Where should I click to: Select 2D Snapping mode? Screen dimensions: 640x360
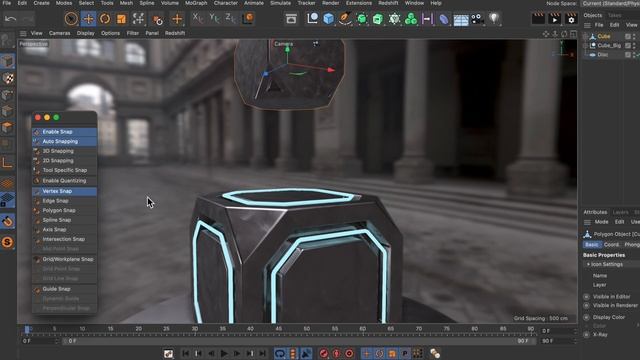(64, 160)
